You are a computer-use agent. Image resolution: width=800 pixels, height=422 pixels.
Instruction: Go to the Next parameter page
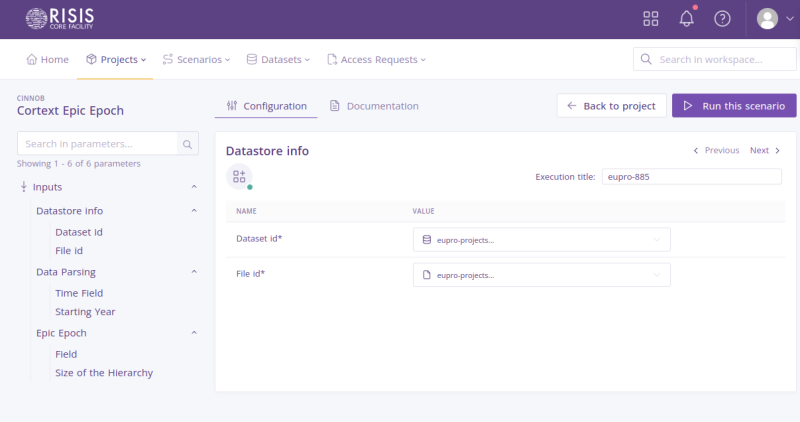click(x=765, y=150)
